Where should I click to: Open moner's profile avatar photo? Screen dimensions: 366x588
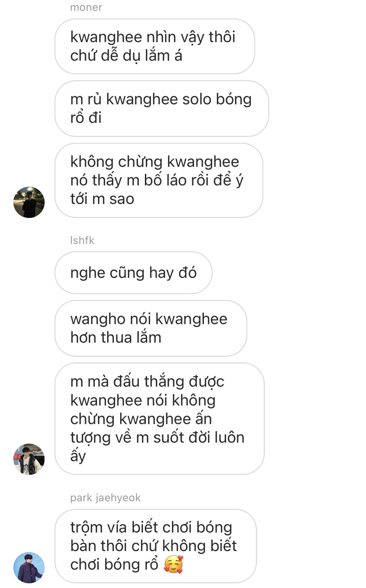[29, 202]
